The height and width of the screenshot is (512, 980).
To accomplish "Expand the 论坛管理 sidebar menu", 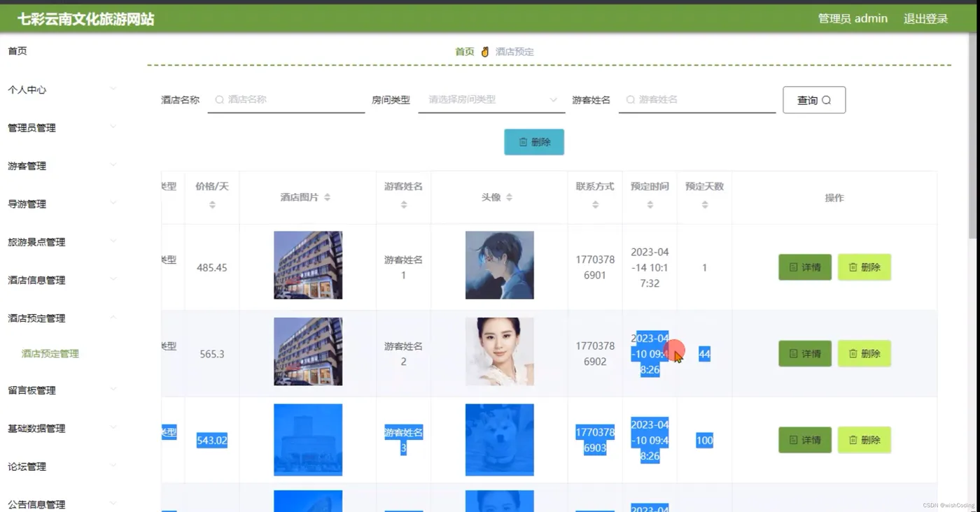I will click(x=62, y=467).
